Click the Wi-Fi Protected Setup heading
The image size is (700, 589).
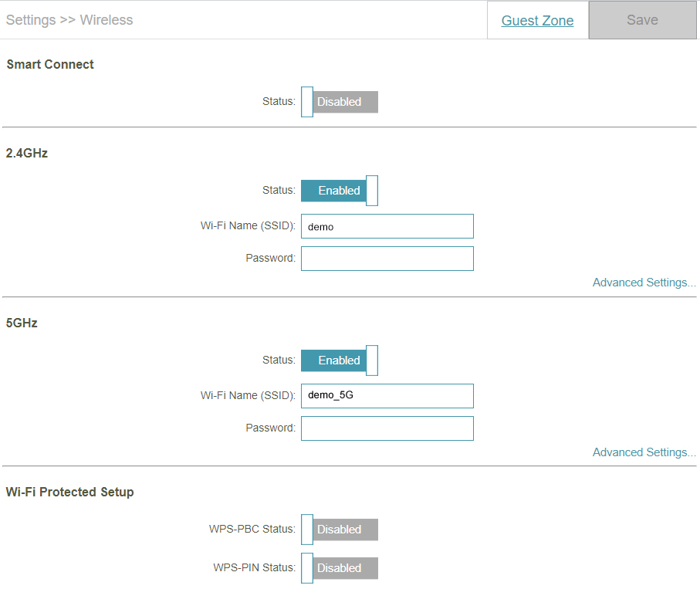[x=69, y=493]
